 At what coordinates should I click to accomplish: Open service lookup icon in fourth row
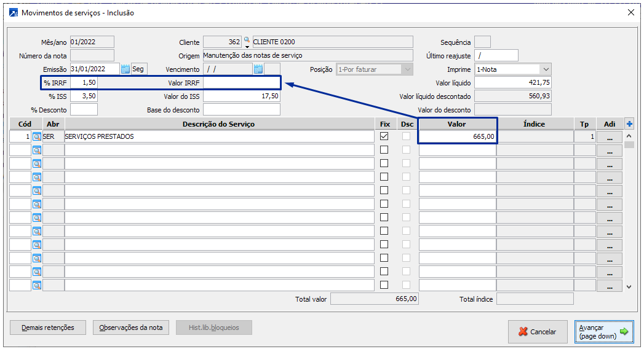[37, 177]
